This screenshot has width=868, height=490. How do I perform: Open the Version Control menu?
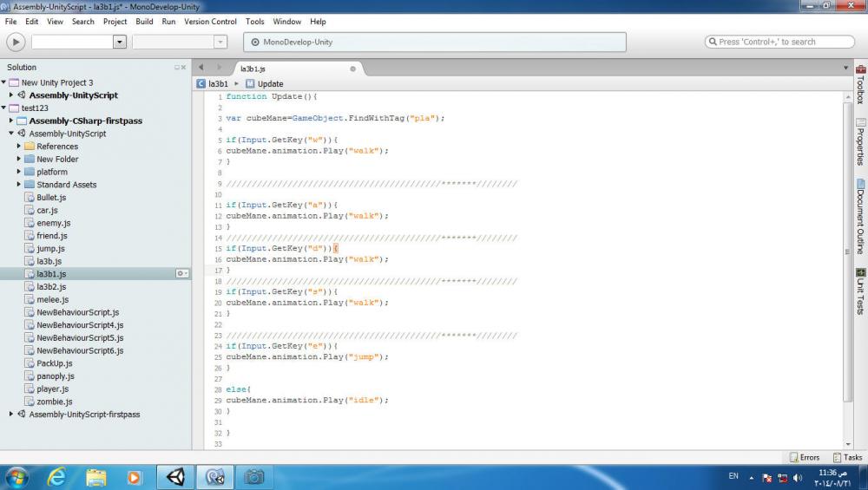pos(210,22)
